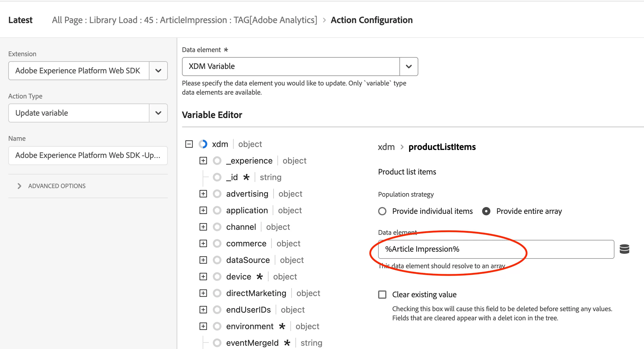This screenshot has height=349, width=644.
Task: Select the directMarketing tree item
Action: 256,293
